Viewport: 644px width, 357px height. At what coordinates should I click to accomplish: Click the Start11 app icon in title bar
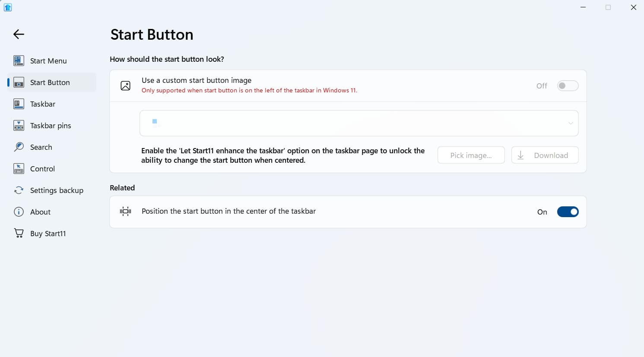point(8,7)
